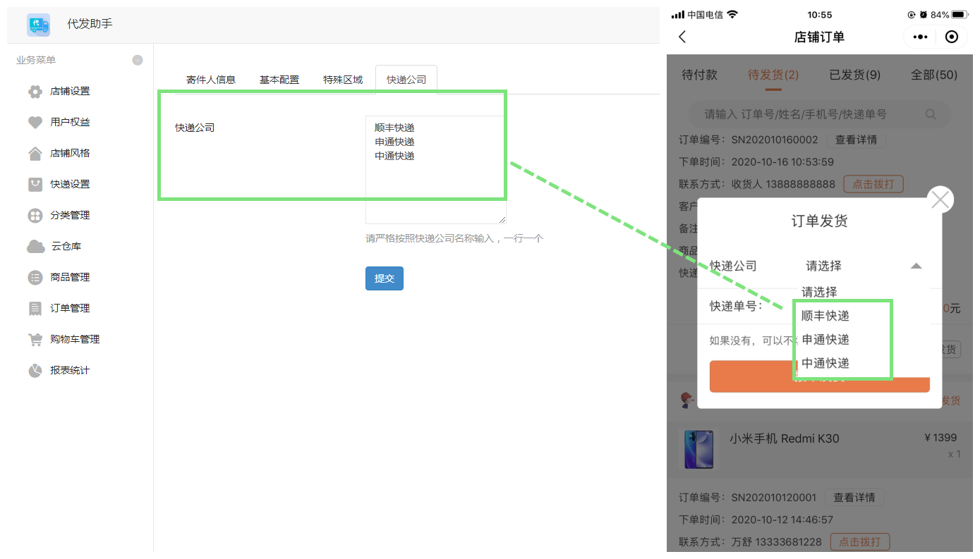Screen dimensions: 980x559
Task: Dial 收货人 13888888888 with 点击拨打
Action: (x=873, y=184)
